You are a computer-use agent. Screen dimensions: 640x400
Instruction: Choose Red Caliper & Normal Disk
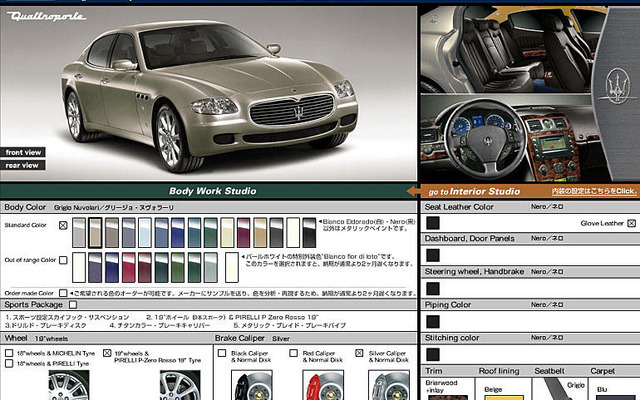pos(293,353)
